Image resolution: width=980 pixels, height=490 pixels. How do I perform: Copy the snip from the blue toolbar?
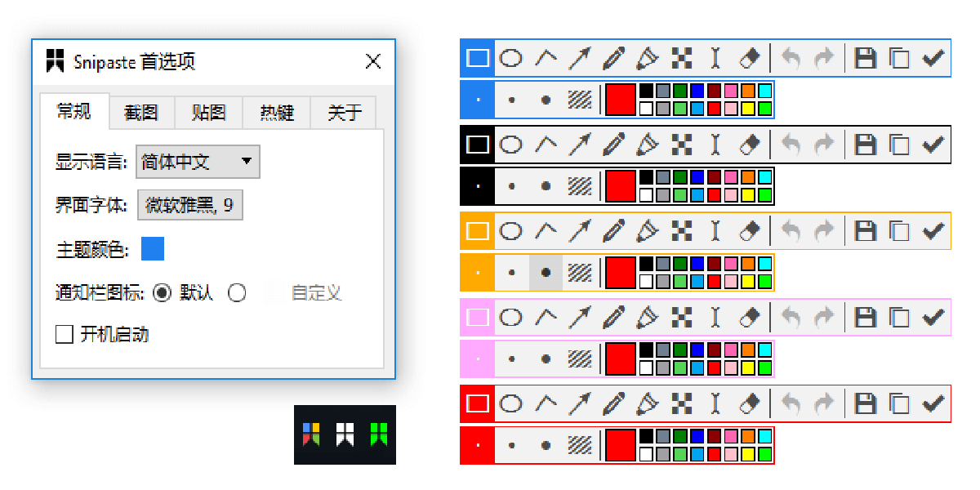tap(899, 58)
